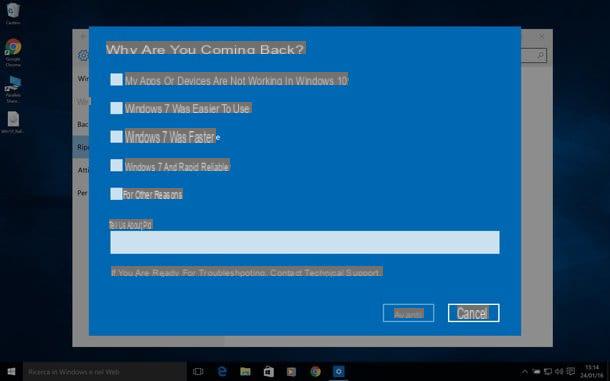Open File Explorer from the taskbar
This screenshot has width=610, height=381.
click(245, 372)
